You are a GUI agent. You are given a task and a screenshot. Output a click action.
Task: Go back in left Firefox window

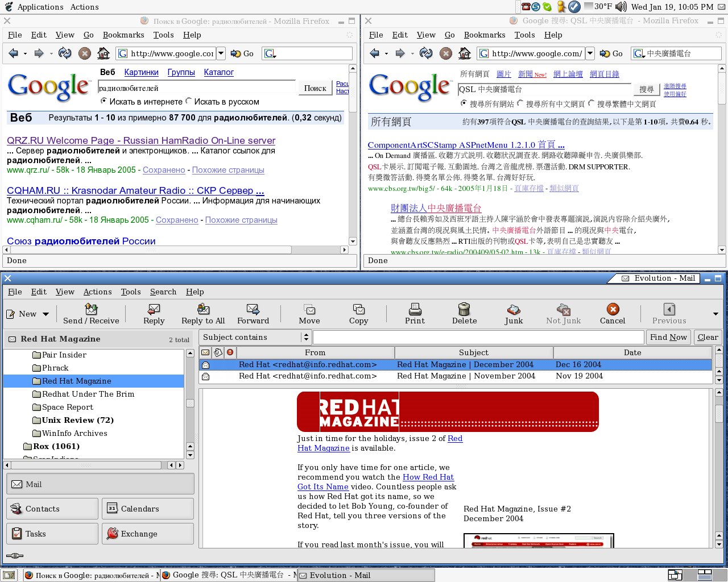pos(13,53)
